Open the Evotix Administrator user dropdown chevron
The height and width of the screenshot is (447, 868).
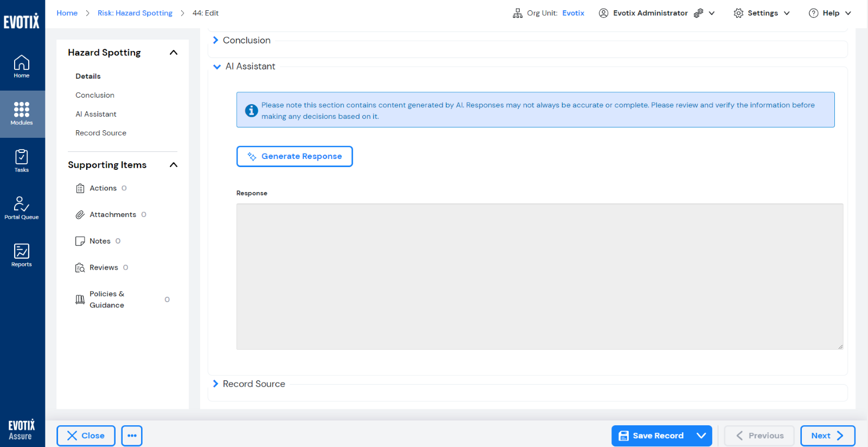(x=712, y=13)
